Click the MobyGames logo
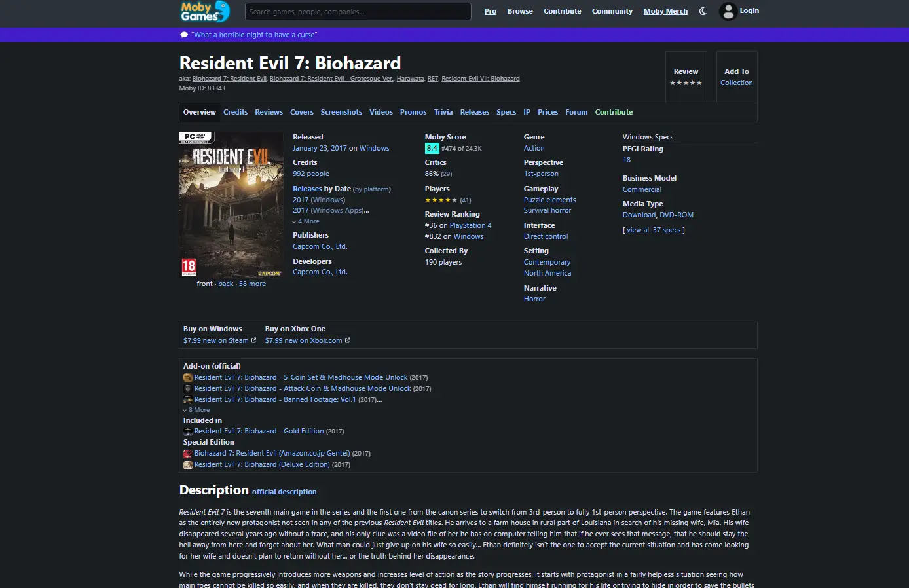 205,11
